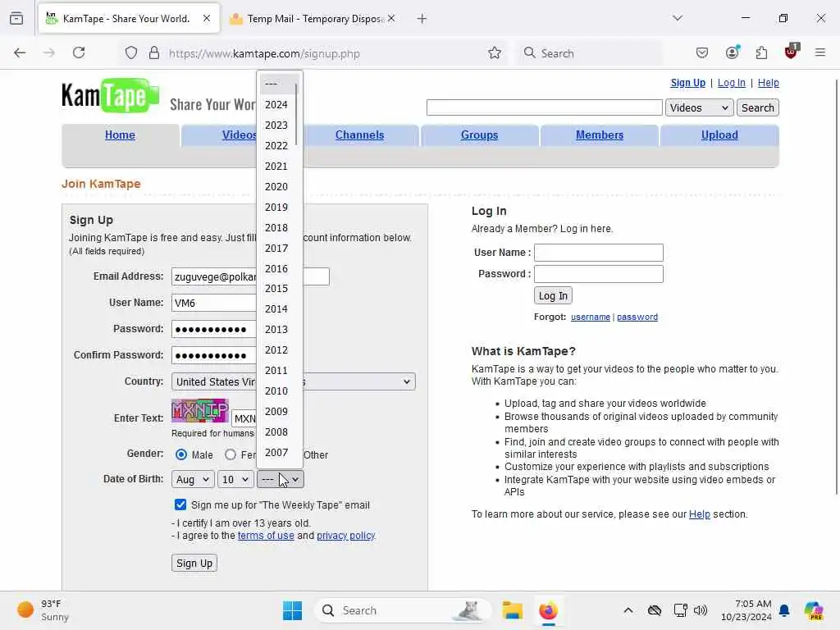Click the year list scrollbar
840x630 pixels.
point(296,113)
